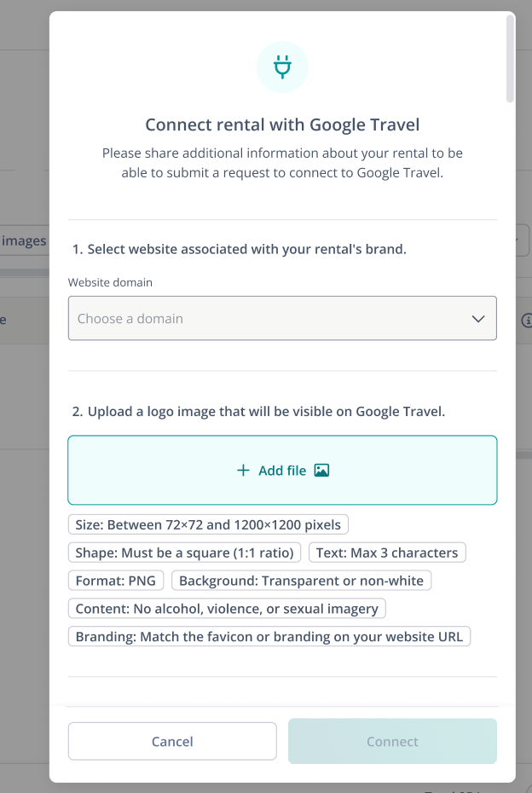Click the Add file label text
This screenshot has height=793, width=532.
282,471
